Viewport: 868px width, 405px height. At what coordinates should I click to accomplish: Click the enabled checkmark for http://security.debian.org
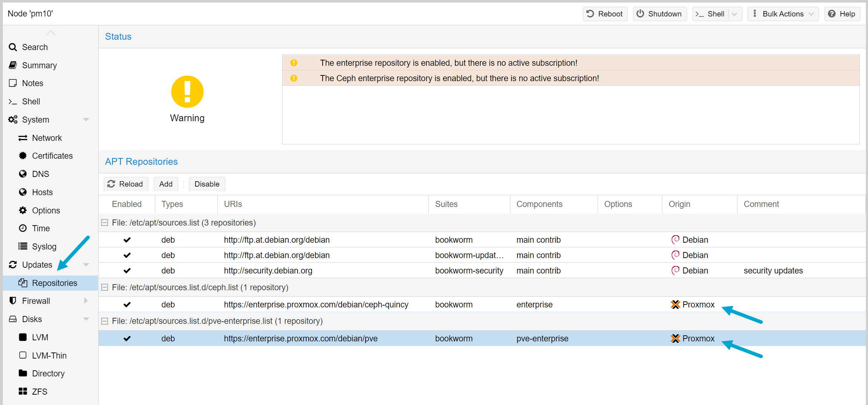tap(127, 271)
